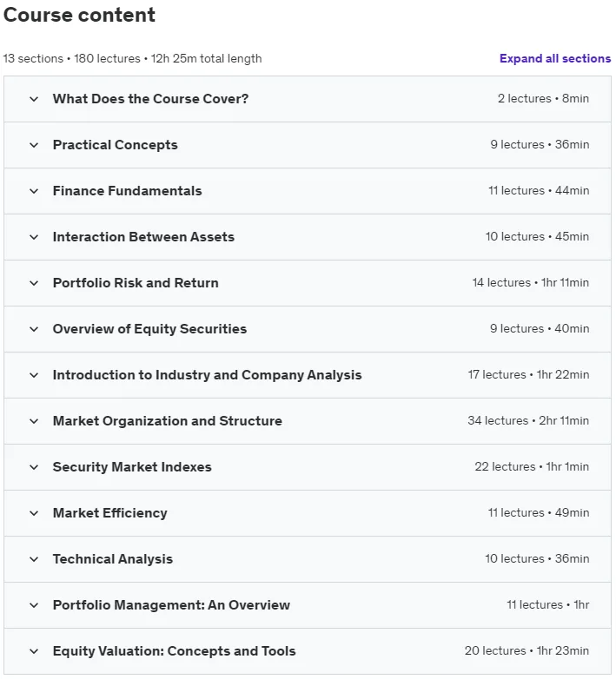Click chevron beside Equity Valuation: Concepts and Tools
Image resolution: width=616 pixels, height=679 pixels.
(34, 651)
